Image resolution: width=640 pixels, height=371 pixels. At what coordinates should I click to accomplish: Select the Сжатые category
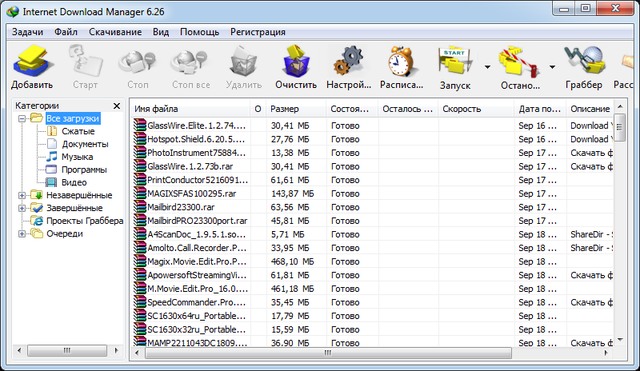(78, 131)
